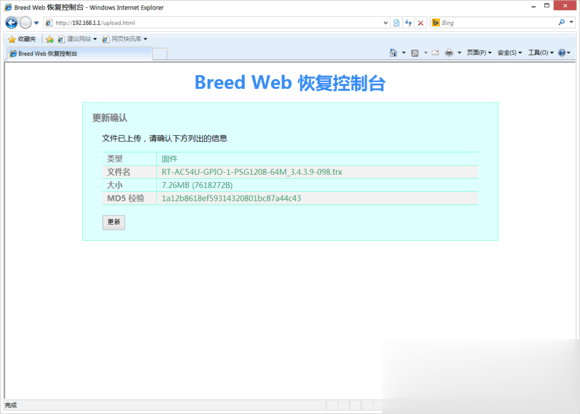The image size is (580, 414).
Task: Maximize the Internet Explorer window
Action: [x=547, y=6]
